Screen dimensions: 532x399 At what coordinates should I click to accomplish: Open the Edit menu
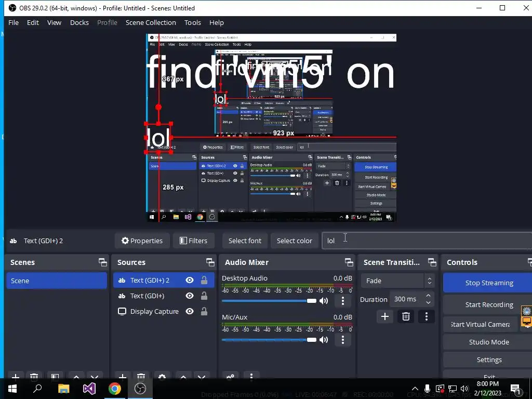[x=33, y=22]
